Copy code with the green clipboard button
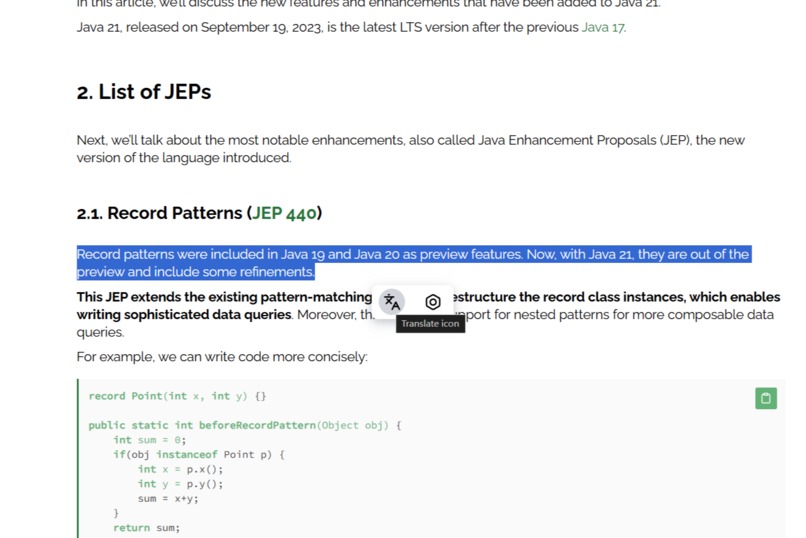The width and height of the screenshot is (806, 538). (766, 398)
